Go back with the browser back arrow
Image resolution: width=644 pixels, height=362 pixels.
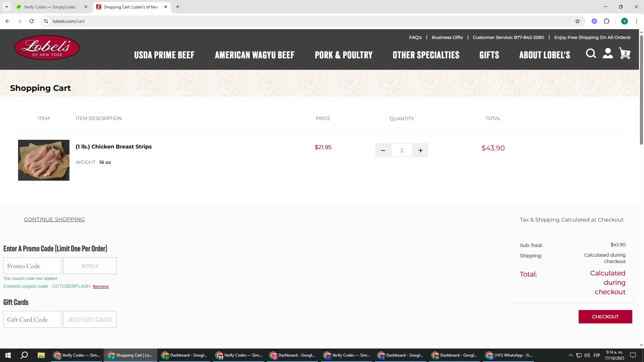coord(7,21)
